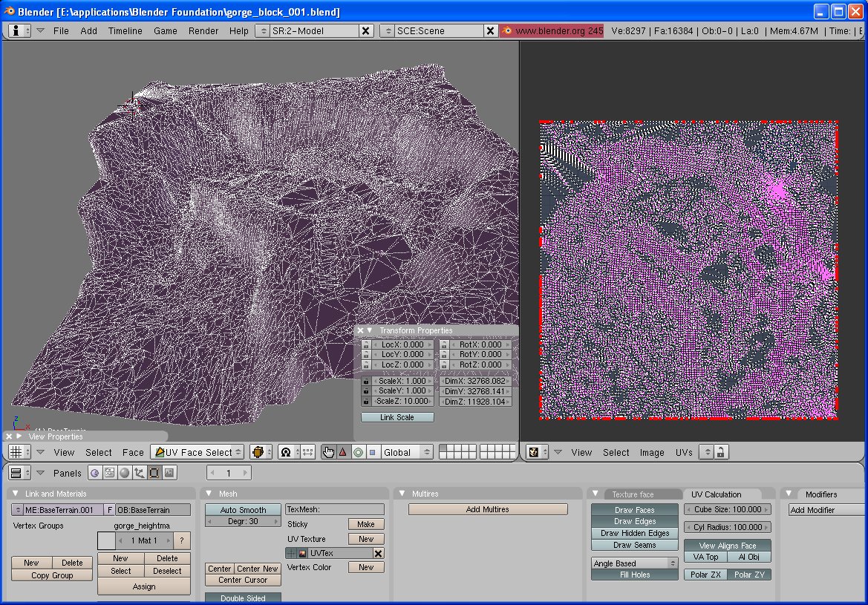868x605 pixels.
Task: Select the Editing context icon in Panels
Action: pos(154,473)
